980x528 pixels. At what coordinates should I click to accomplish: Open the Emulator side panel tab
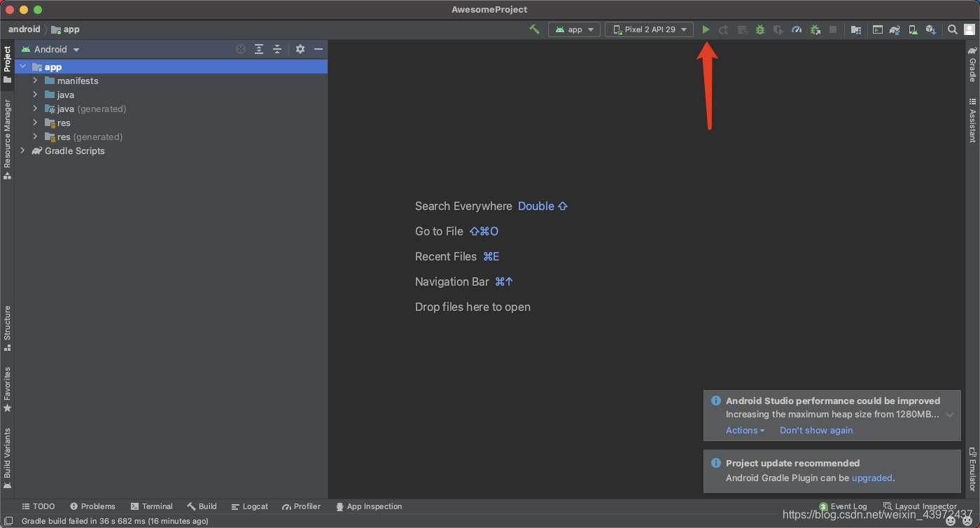pos(972,469)
